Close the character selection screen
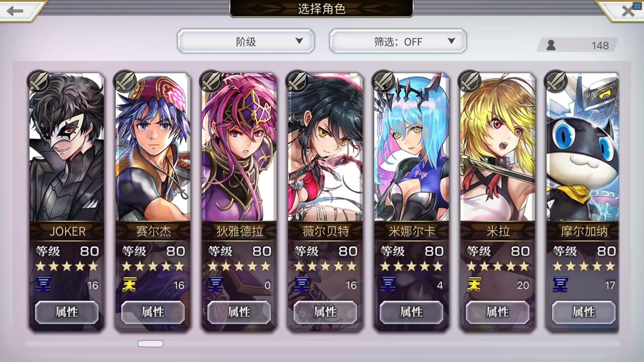The height and width of the screenshot is (362, 644). pyautogui.click(x=628, y=11)
